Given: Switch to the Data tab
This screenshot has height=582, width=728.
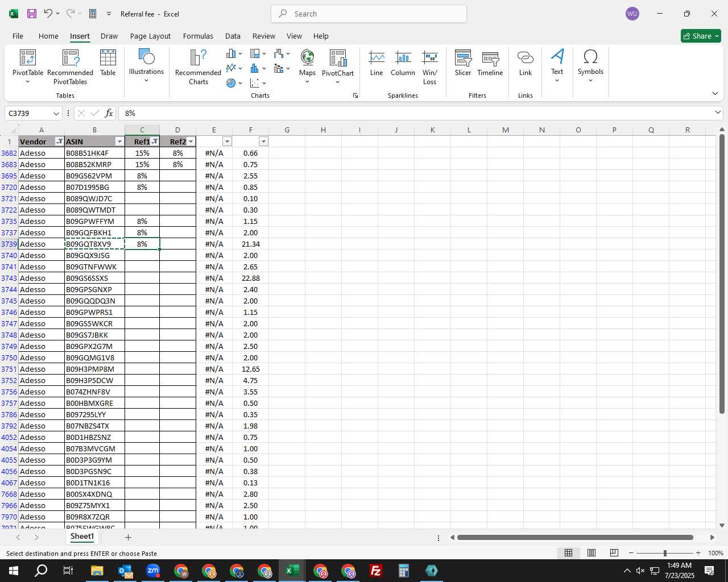Looking at the screenshot, I should (233, 36).
